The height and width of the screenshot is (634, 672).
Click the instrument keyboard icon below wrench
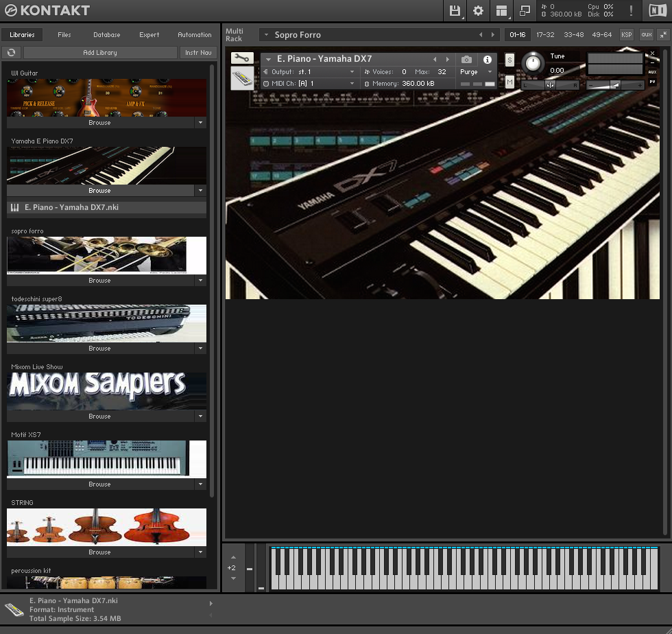point(242,78)
